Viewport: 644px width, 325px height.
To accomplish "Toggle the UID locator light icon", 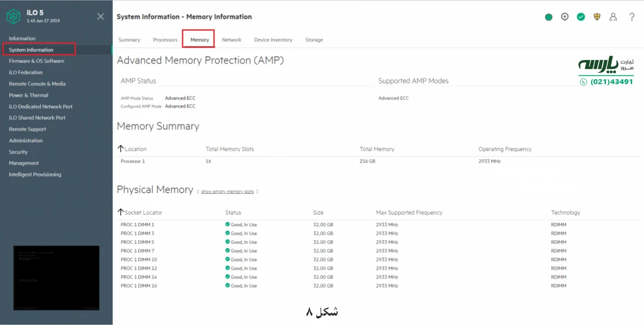I will [564, 17].
